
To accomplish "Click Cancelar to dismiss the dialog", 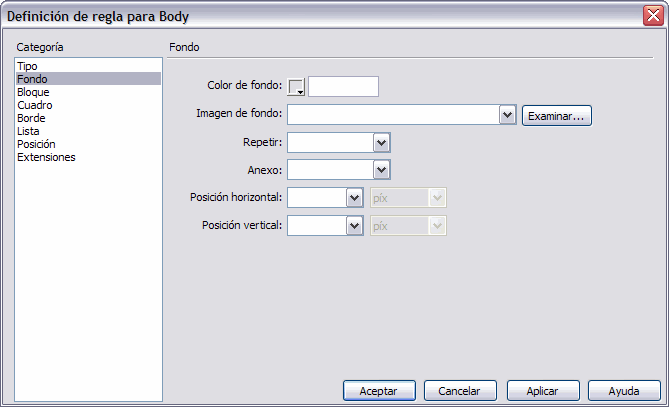I will click(x=460, y=391).
